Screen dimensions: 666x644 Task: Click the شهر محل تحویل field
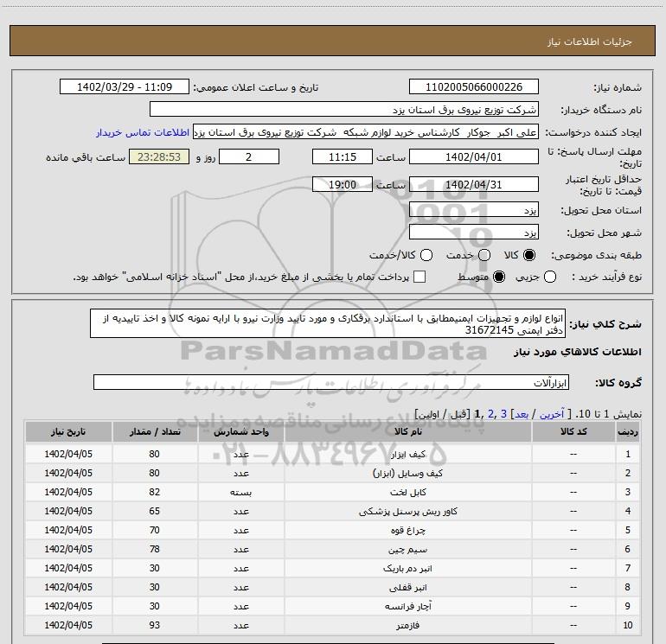474,233
